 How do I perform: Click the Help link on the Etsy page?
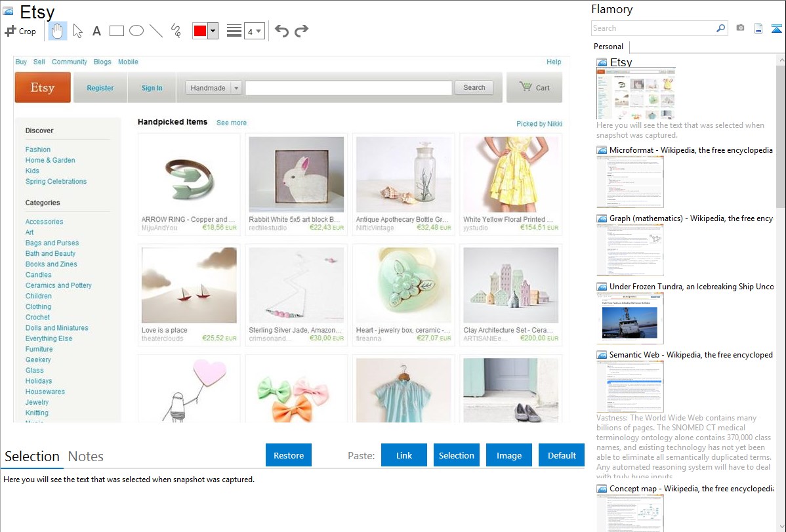(x=554, y=62)
